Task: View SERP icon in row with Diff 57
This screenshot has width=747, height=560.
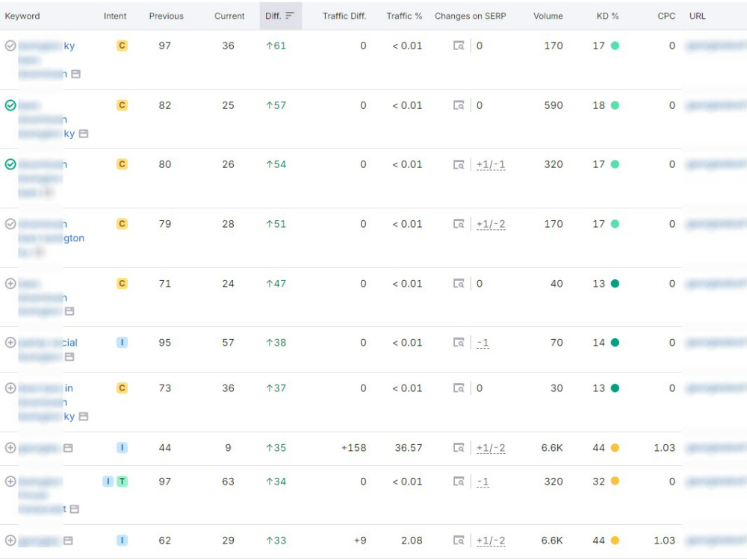Action: (459, 105)
